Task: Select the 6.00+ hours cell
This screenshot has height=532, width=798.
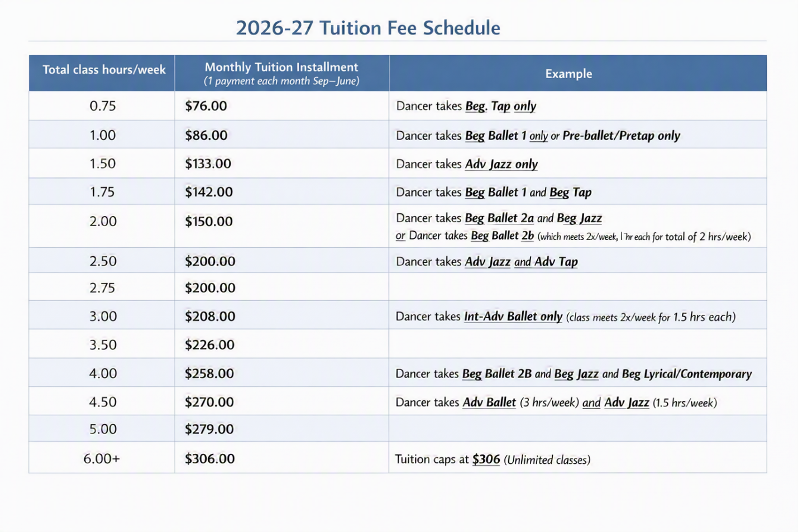Action: (x=102, y=459)
